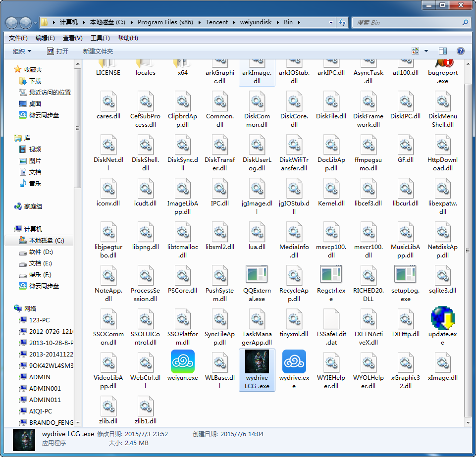
Task: Toggle the preview pane button
Action: [443, 51]
